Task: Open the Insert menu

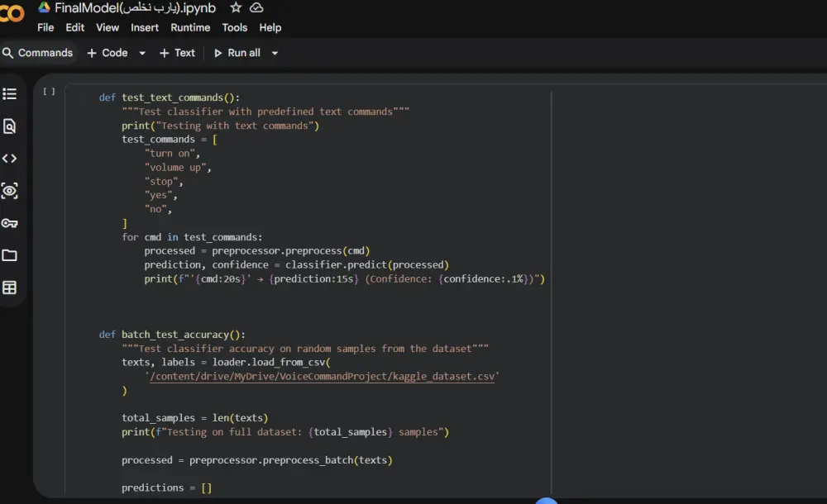Action: (145, 27)
